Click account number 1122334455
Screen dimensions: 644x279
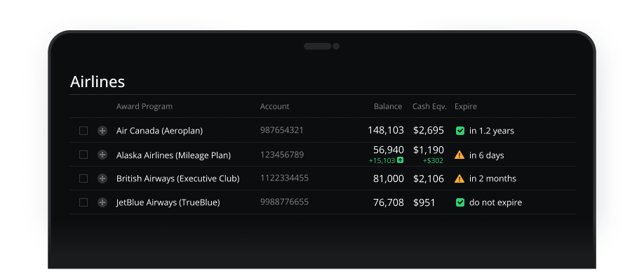pyautogui.click(x=284, y=178)
